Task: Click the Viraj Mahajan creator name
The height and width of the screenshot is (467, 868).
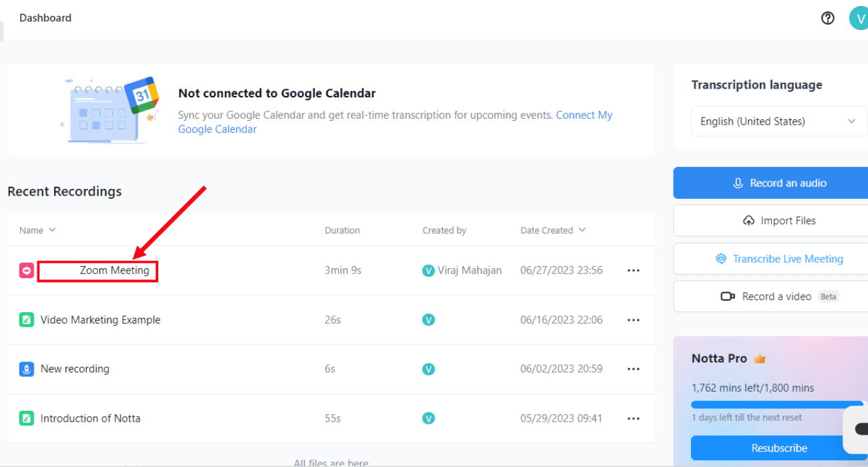Action: pyautogui.click(x=470, y=270)
